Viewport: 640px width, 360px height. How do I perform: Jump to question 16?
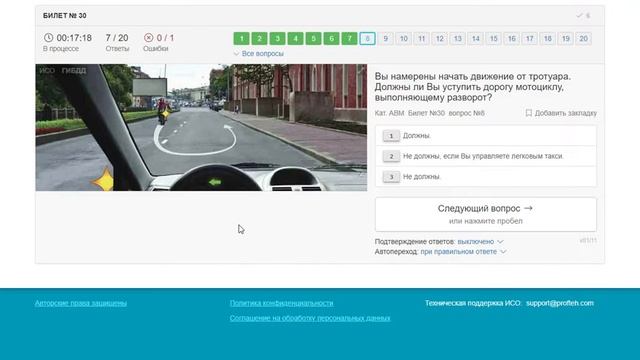[511, 39]
